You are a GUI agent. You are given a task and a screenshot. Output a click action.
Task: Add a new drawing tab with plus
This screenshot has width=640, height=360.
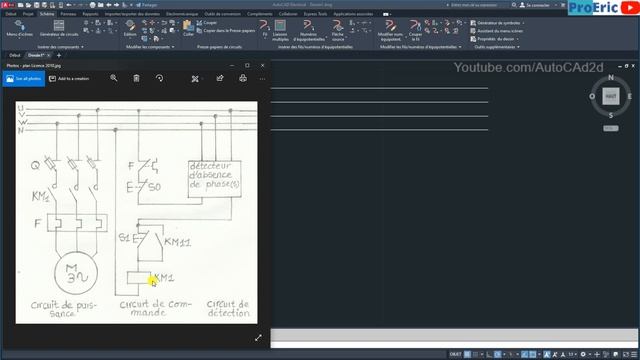59,55
